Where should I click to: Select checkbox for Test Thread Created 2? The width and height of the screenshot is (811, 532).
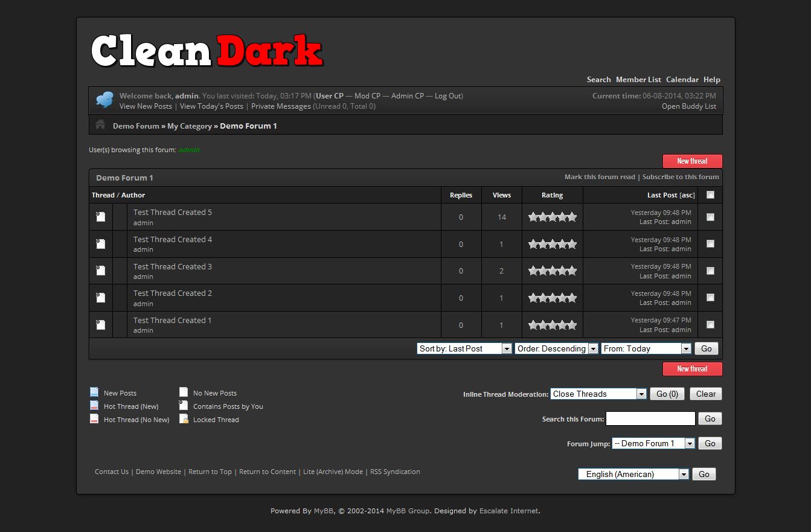pos(710,298)
